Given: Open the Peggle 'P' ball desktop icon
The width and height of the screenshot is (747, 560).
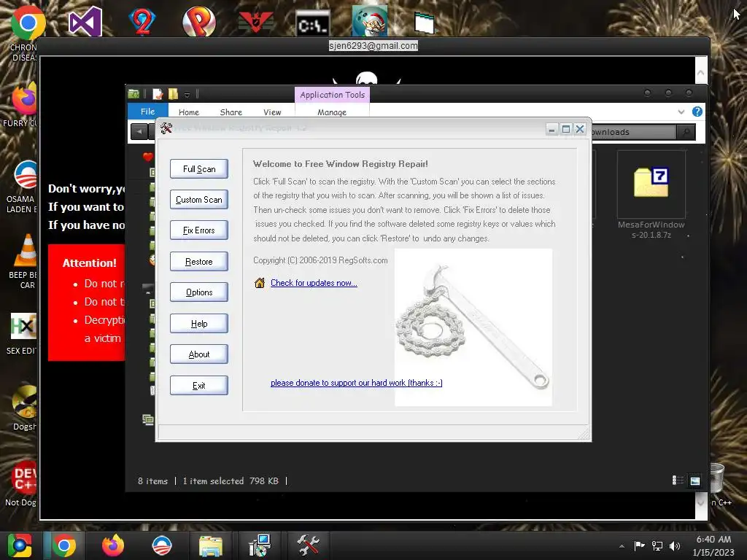Looking at the screenshot, I should [x=198, y=21].
